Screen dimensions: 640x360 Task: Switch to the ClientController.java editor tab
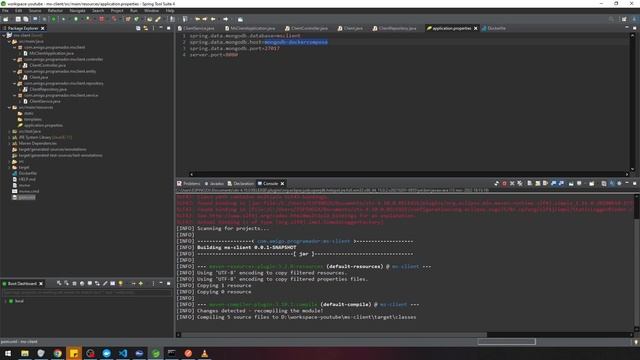(x=307, y=28)
